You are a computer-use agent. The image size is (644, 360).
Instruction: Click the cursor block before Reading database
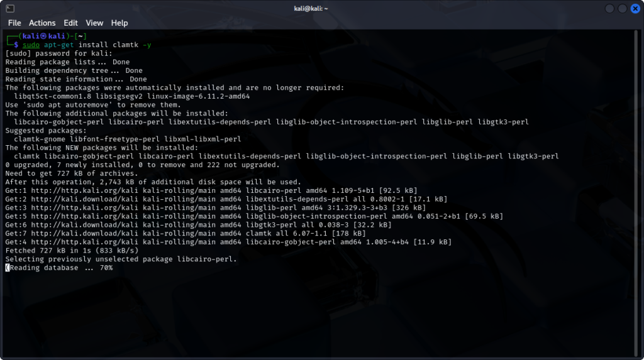tap(7, 268)
